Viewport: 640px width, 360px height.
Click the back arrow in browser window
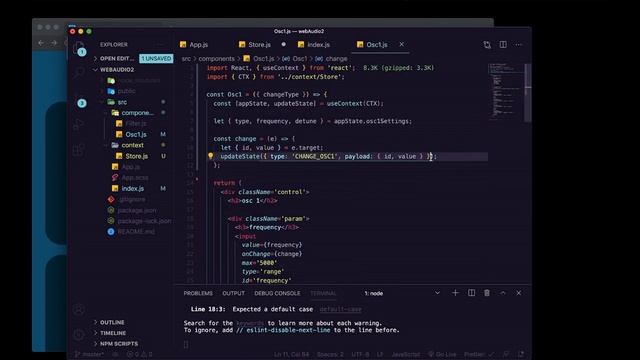click(41, 42)
